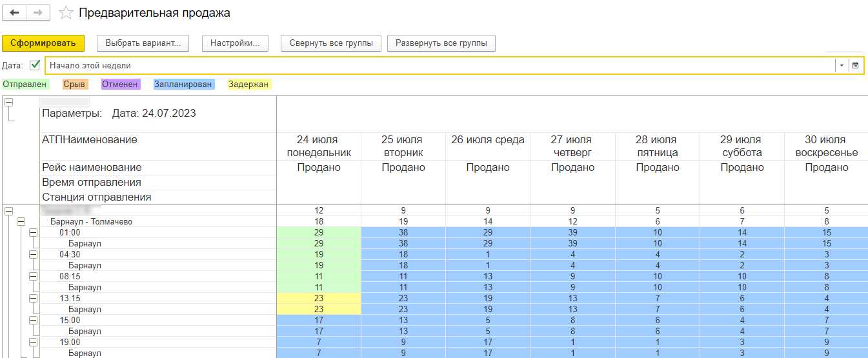Click the green Отправлен legend label
The width and height of the screenshot is (868, 358).
point(25,84)
